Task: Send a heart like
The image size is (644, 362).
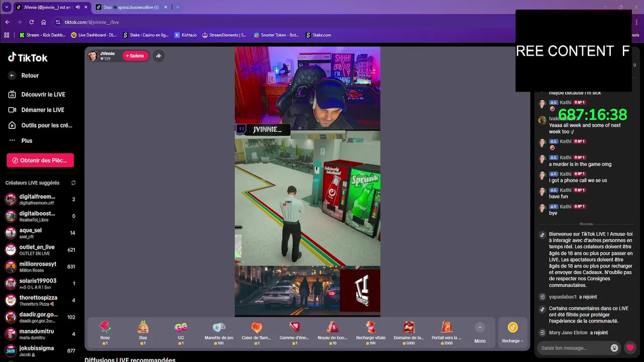Action: [630, 347]
